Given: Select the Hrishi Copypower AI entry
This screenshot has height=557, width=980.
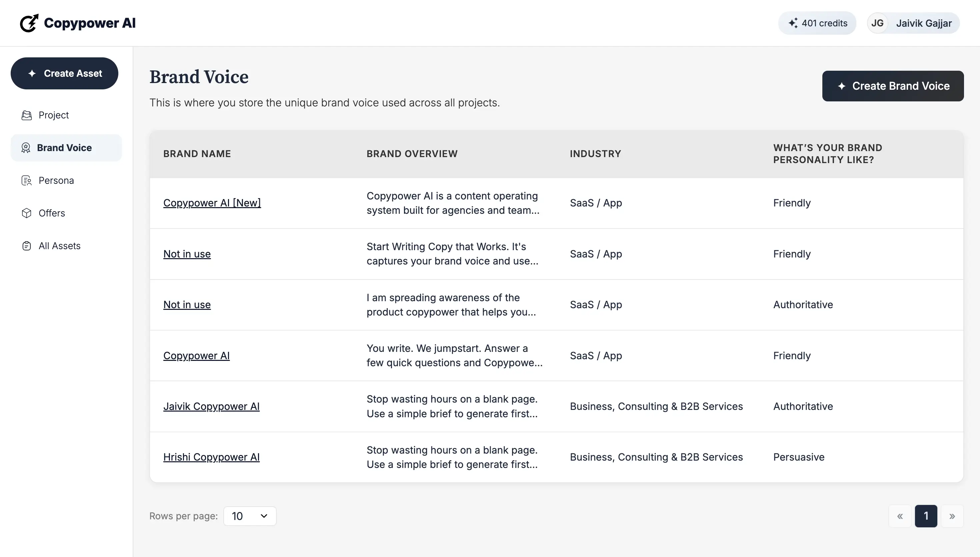Looking at the screenshot, I should pos(212,457).
